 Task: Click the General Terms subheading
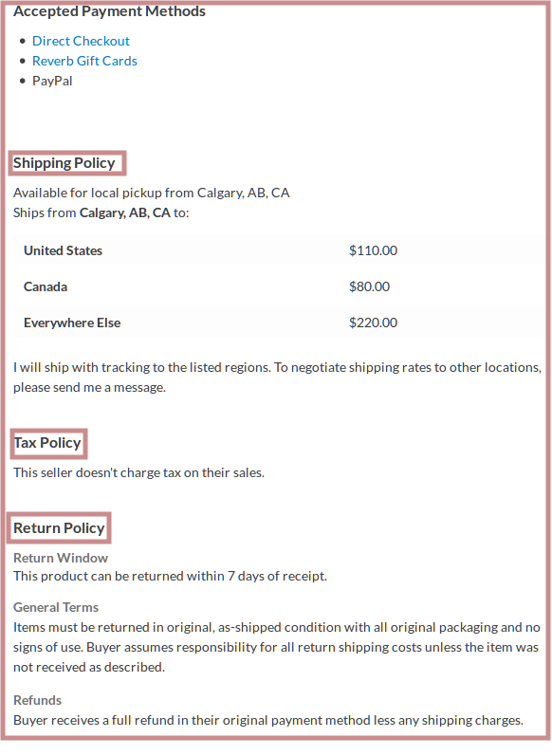56,607
